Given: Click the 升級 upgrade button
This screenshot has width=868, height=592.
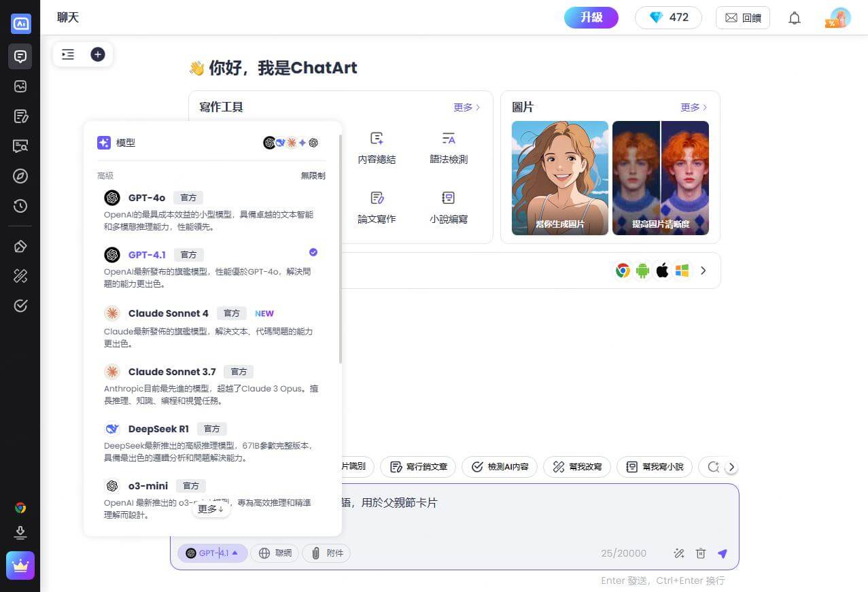Looking at the screenshot, I should click(x=591, y=18).
